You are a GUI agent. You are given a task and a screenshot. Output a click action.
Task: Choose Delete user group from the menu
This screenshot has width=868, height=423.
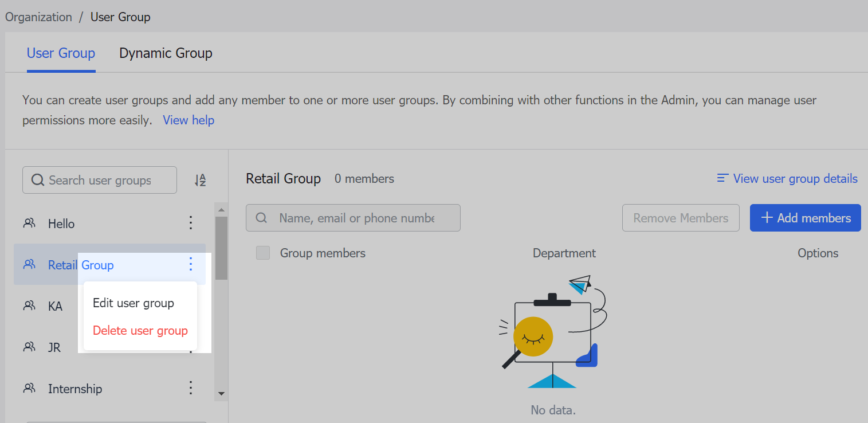pos(140,330)
